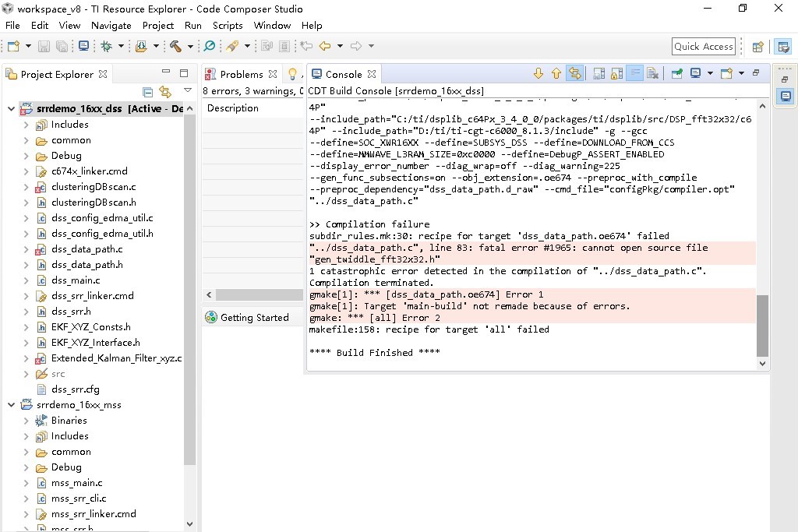Viewport: 798px width, 532px height.
Task: Open a console from the main toolbar
Action: [x=84, y=46]
